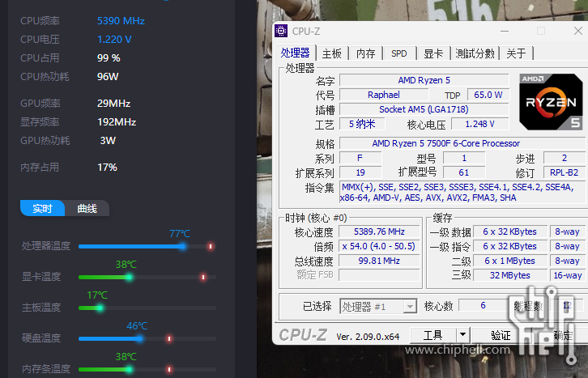588x378 pixels.
Task: Open the 关于 tab in CPU-Z
Action: tap(516, 53)
